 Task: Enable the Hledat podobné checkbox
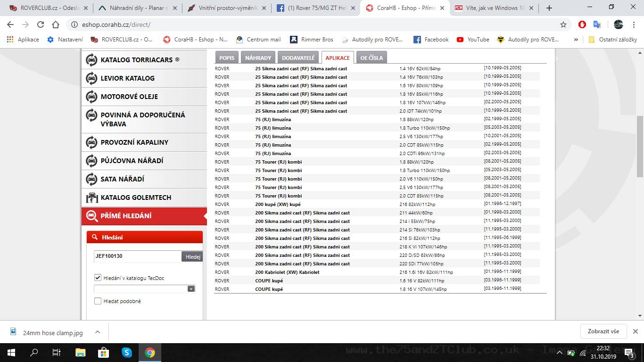98,301
